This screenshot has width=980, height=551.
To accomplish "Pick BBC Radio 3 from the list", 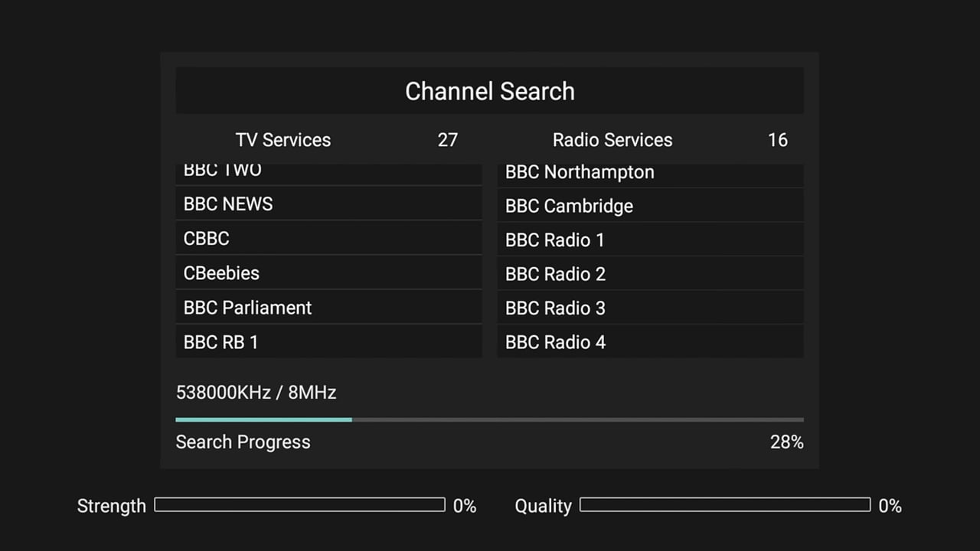I will [x=650, y=308].
